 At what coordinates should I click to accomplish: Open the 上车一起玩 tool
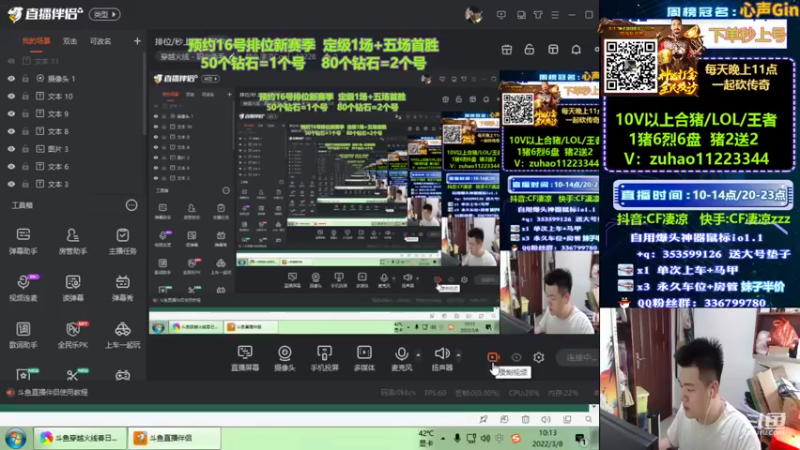[122, 334]
